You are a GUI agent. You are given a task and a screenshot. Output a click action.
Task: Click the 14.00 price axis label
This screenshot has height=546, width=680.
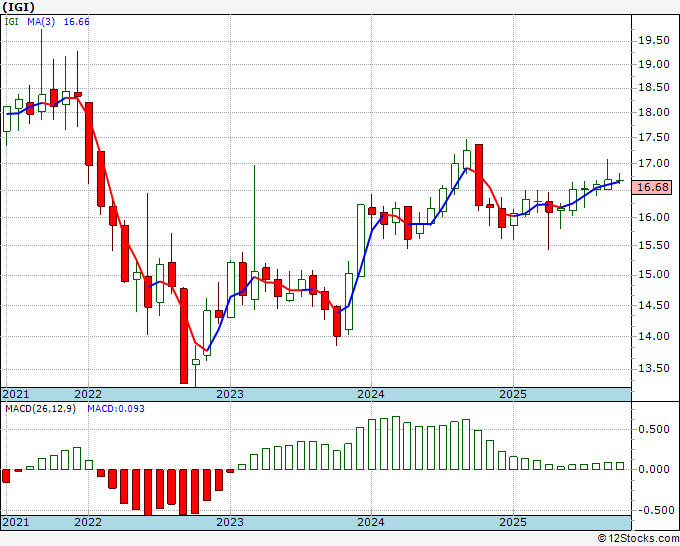(x=654, y=336)
